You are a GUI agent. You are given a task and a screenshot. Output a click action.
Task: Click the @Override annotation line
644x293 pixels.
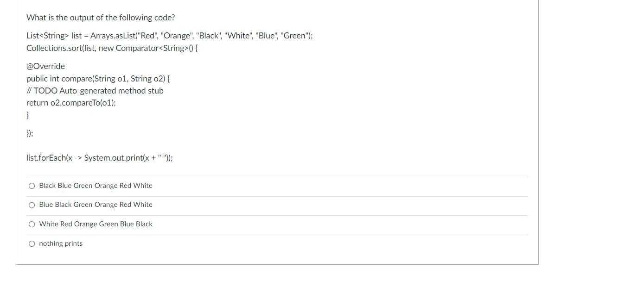(x=45, y=66)
